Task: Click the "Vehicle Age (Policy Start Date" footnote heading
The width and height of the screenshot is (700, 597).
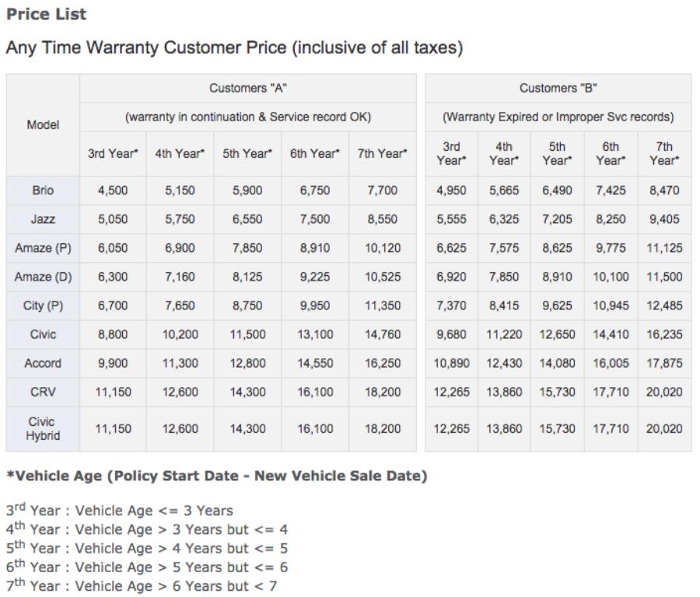Action: 216,477
